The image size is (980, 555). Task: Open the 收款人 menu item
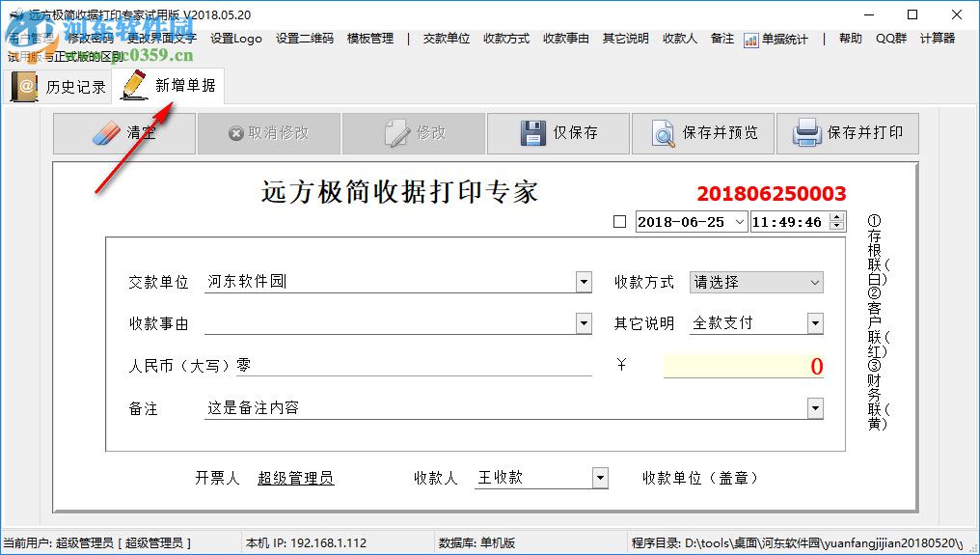click(x=680, y=39)
